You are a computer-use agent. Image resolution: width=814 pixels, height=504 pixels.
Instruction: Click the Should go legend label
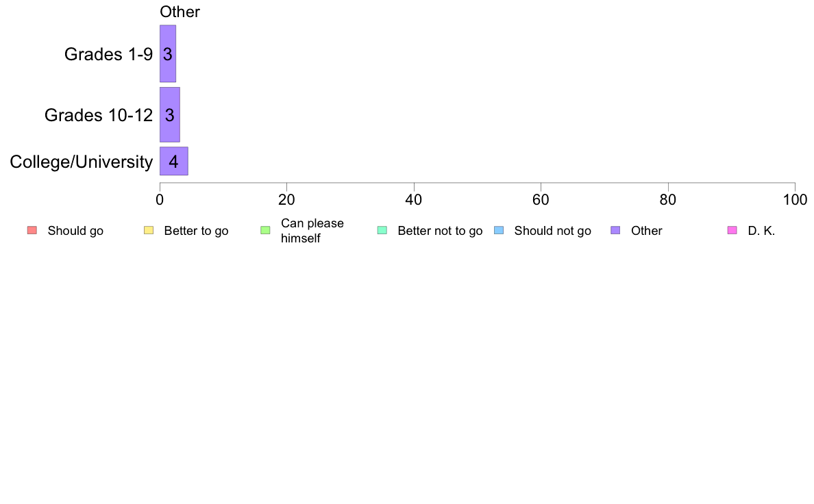coord(75,231)
